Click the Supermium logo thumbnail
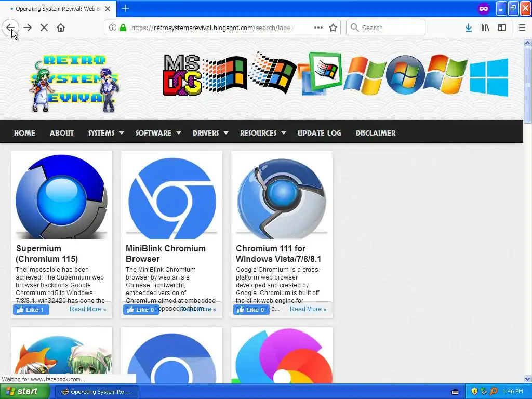The height and width of the screenshot is (399, 532). (x=61, y=197)
